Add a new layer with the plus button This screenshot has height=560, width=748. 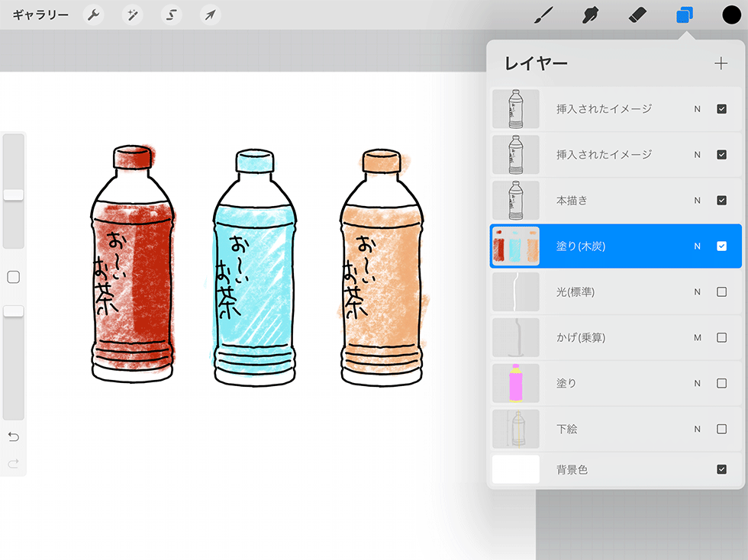721,63
